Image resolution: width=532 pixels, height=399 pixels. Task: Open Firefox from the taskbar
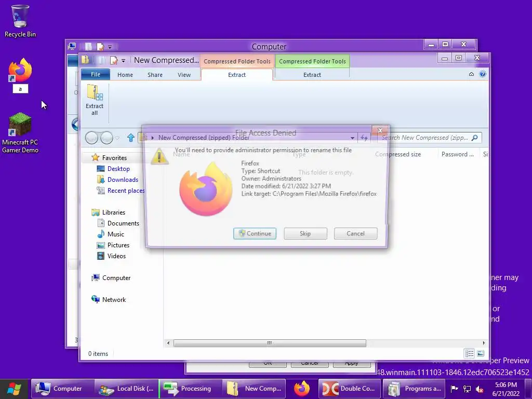click(x=302, y=389)
